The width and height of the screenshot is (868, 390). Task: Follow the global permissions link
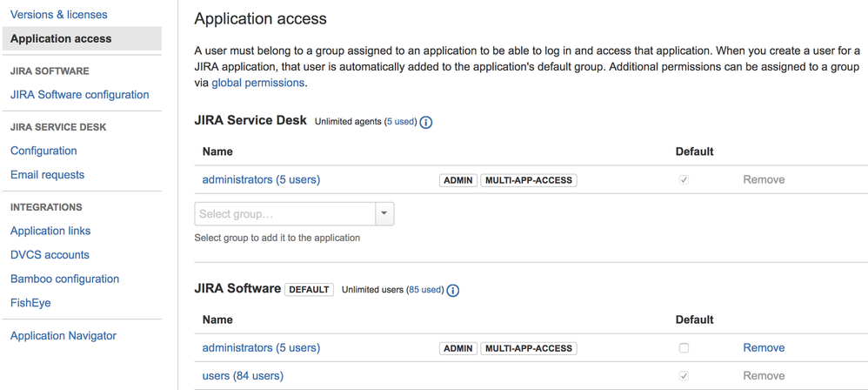[258, 84]
